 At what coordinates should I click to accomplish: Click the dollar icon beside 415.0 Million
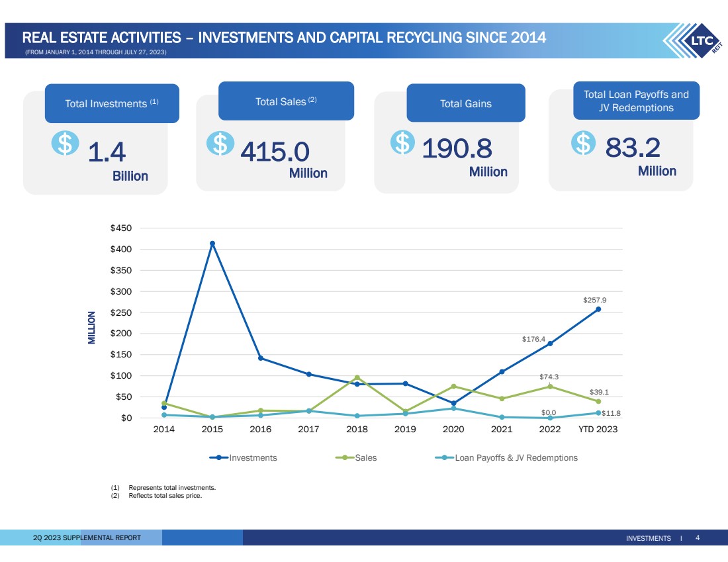click(x=220, y=144)
